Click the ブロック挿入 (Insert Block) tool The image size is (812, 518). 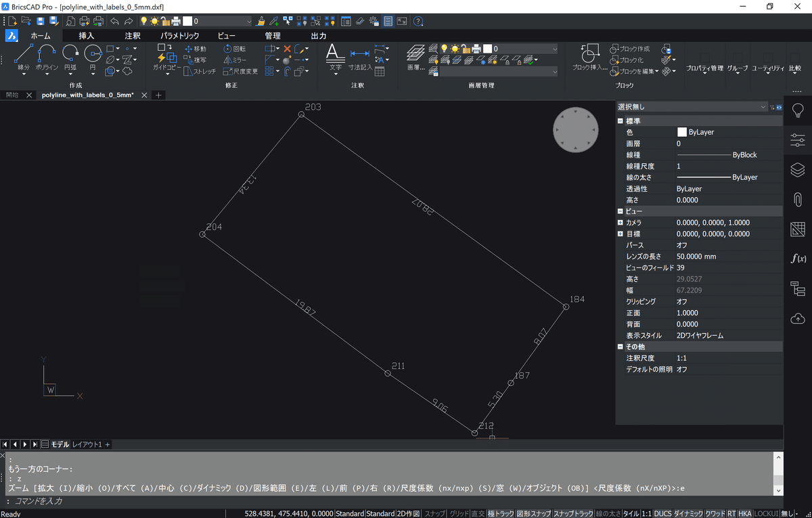coord(590,58)
